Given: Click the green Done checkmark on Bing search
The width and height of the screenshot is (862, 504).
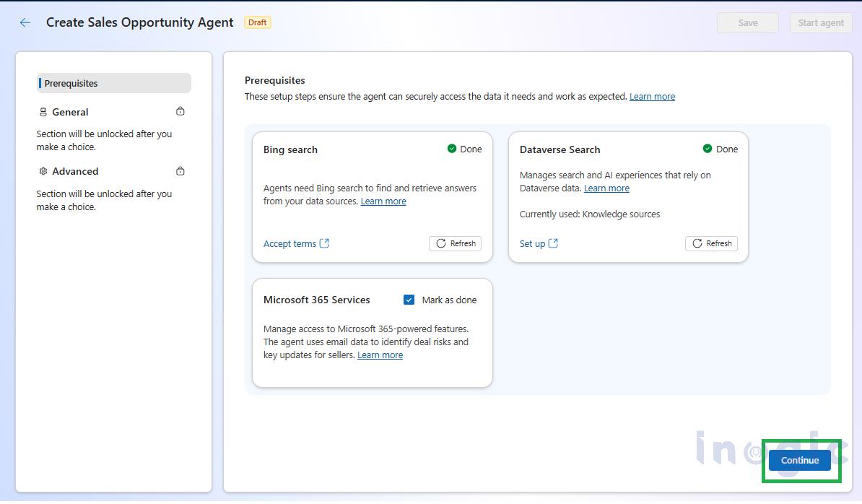Looking at the screenshot, I should click(452, 149).
